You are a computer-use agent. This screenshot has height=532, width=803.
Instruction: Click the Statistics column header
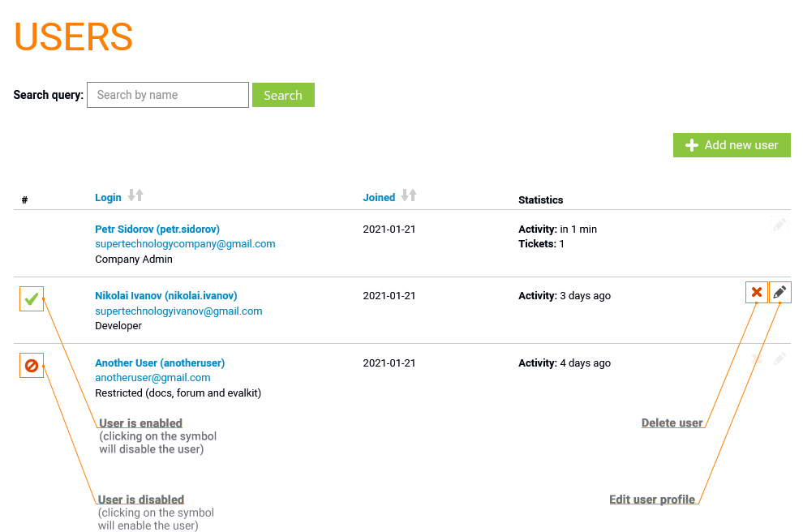point(540,199)
